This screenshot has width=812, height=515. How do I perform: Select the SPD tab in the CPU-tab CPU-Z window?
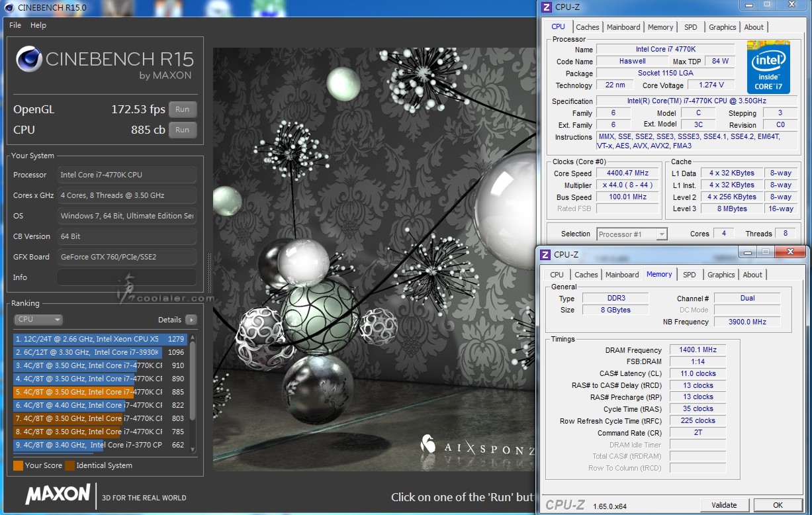[690, 27]
